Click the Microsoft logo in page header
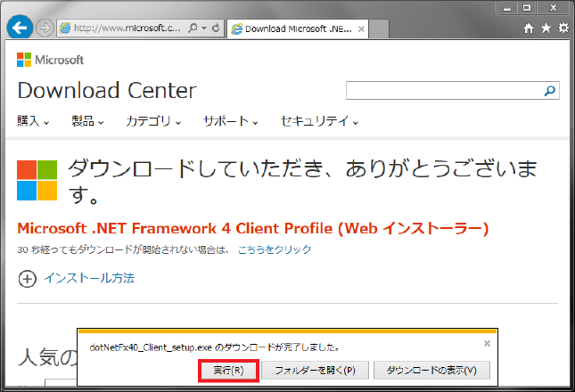This screenshot has width=575, height=392. (50, 60)
